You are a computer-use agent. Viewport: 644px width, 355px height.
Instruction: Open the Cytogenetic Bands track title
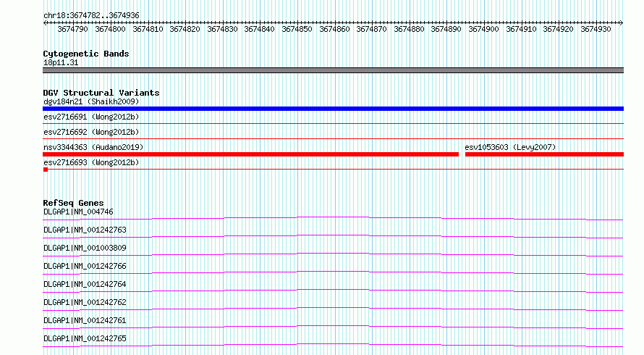pos(86,54)
